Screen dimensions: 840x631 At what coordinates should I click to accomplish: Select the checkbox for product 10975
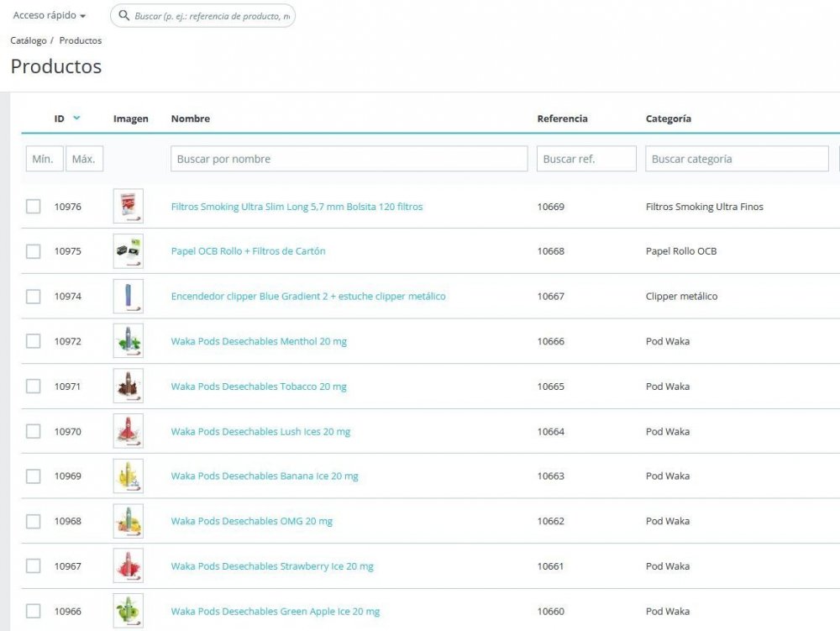click(x=34, y=251)
